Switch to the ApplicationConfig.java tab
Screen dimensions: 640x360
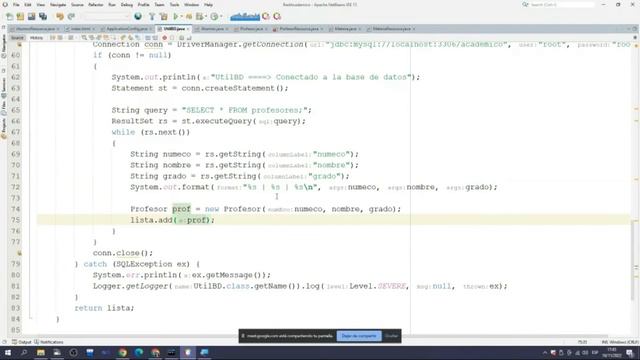coord(127,29)
